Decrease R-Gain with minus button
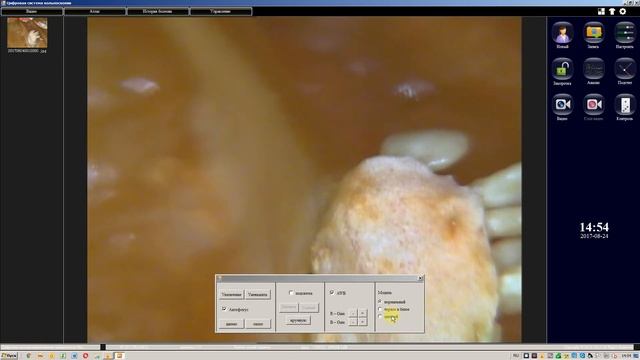Image resolution: width=640 pixels, height=360 pixels. coord(353,313)
